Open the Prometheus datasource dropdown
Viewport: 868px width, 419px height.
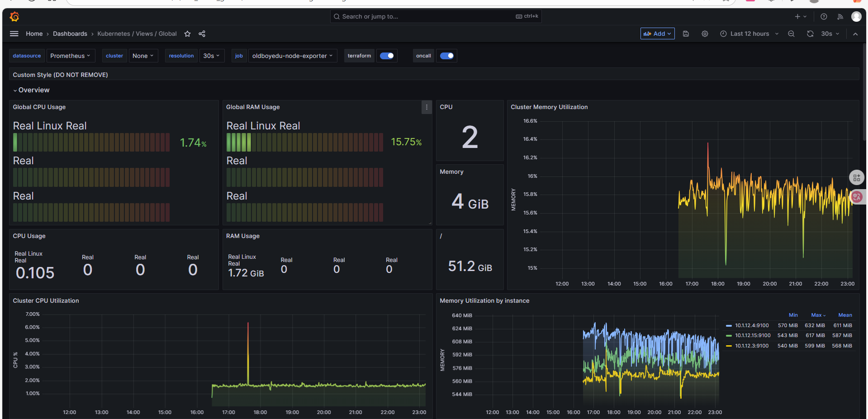click(71, 56)
